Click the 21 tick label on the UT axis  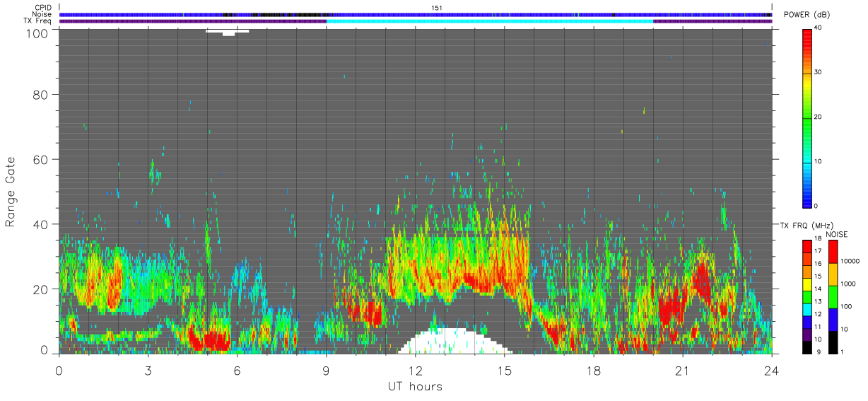[683, 370]
